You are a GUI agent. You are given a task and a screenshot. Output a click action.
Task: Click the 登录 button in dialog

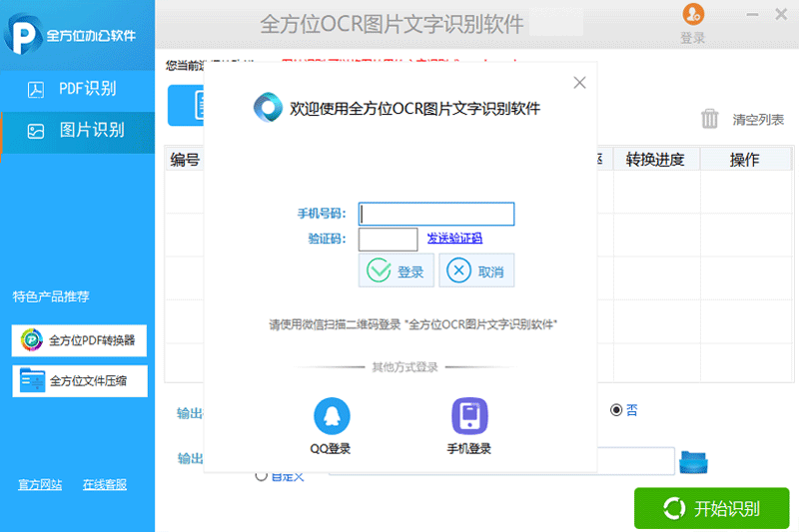coord(397,270)
